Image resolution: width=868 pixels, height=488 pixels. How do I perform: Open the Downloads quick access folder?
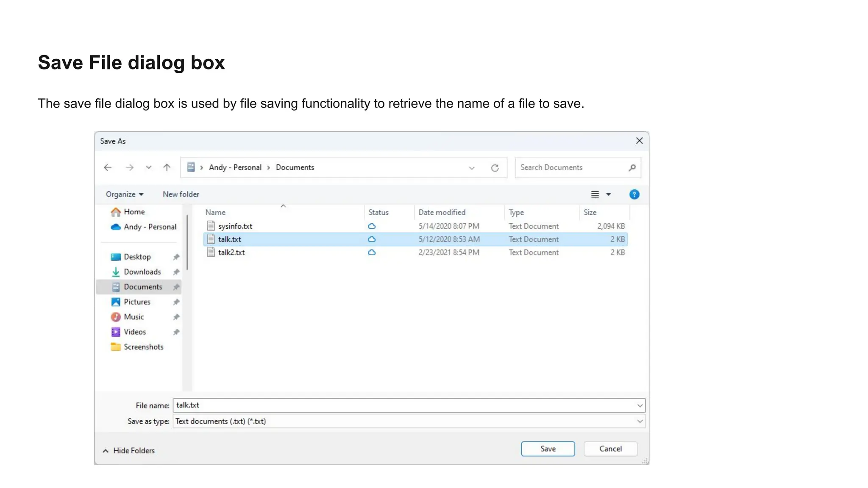[x=142, y=272]
